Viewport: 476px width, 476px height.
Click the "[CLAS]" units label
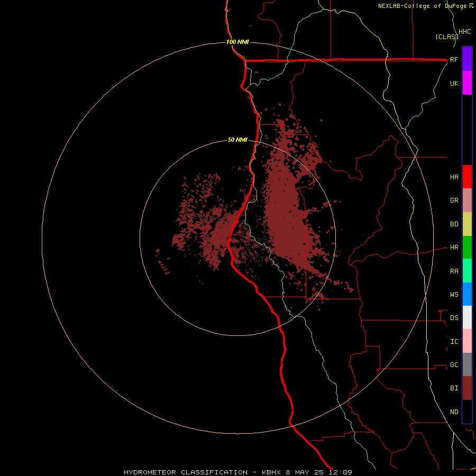tap(447, 36)
